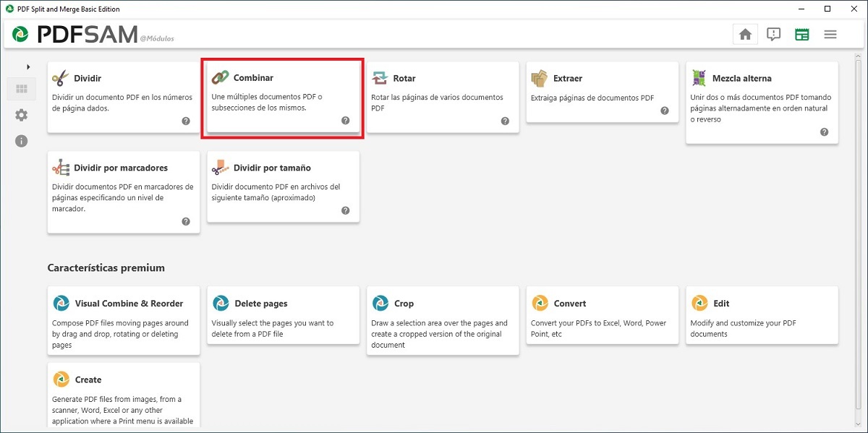Select the Rotar module icon
Image resolution: width=868 pixels, height=433 pixels.
(x=380, y=78)
